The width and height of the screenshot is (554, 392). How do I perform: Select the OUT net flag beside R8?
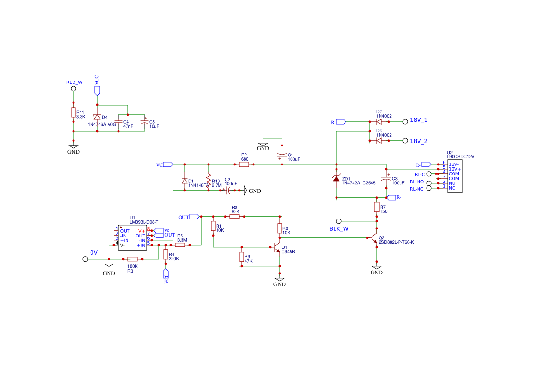pos(194,216)
